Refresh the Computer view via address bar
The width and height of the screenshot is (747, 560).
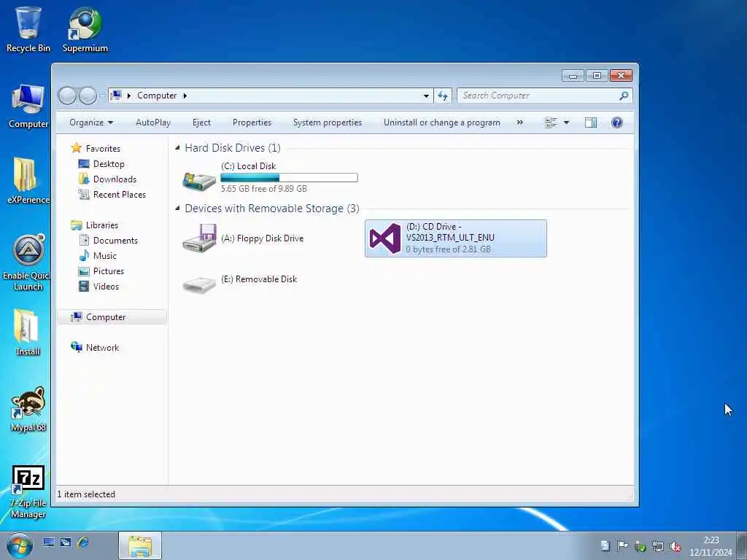click(x=443, y=96)
